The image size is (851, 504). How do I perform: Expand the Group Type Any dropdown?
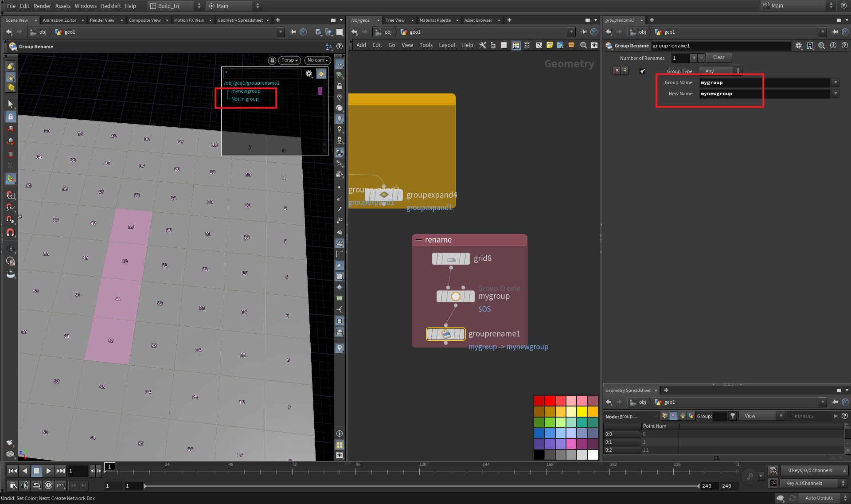pos(720,71)
